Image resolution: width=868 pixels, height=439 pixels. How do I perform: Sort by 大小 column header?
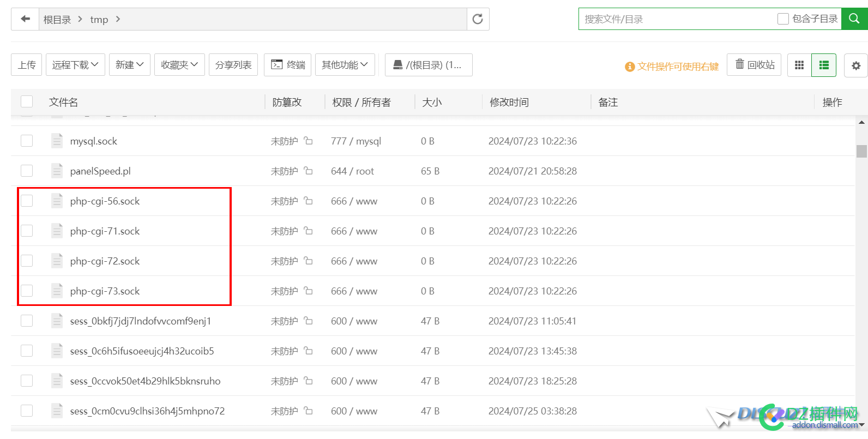tap(432, 102)
